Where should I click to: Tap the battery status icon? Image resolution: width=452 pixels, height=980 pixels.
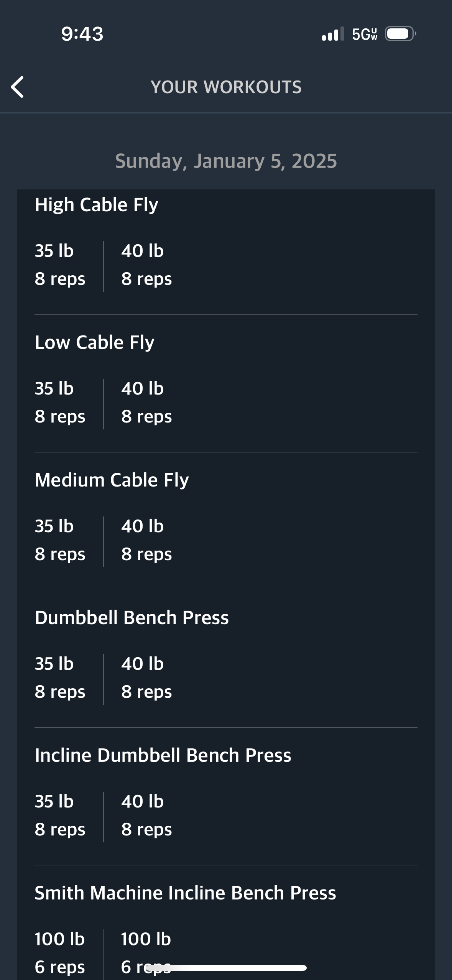tap(401, 34)
